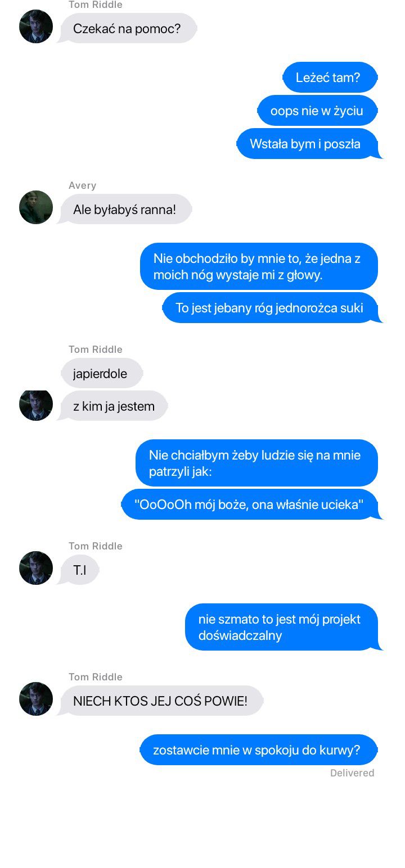The width and height of the screenshot is (405, 868).
Task: Select the 'róg jednorożca' blue bubble
Action: pos(271,308)
